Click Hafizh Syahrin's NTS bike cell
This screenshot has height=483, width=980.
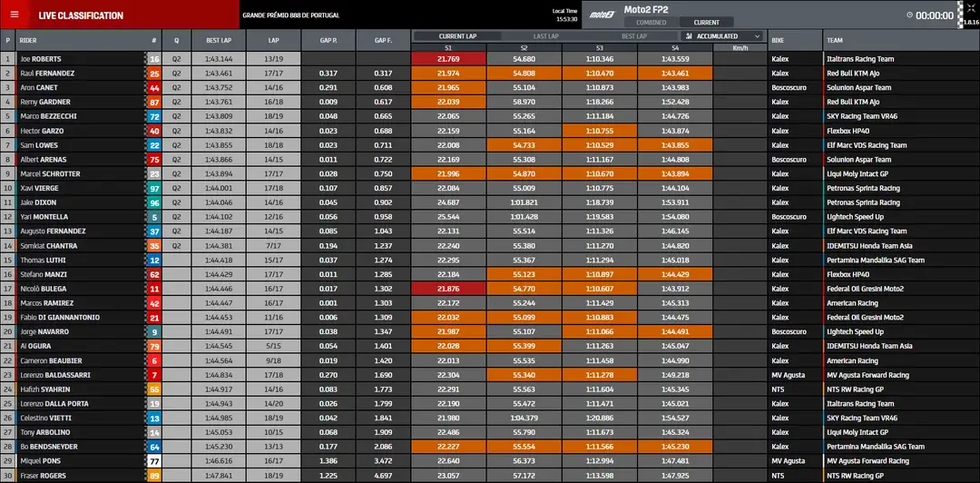point(795,389)
